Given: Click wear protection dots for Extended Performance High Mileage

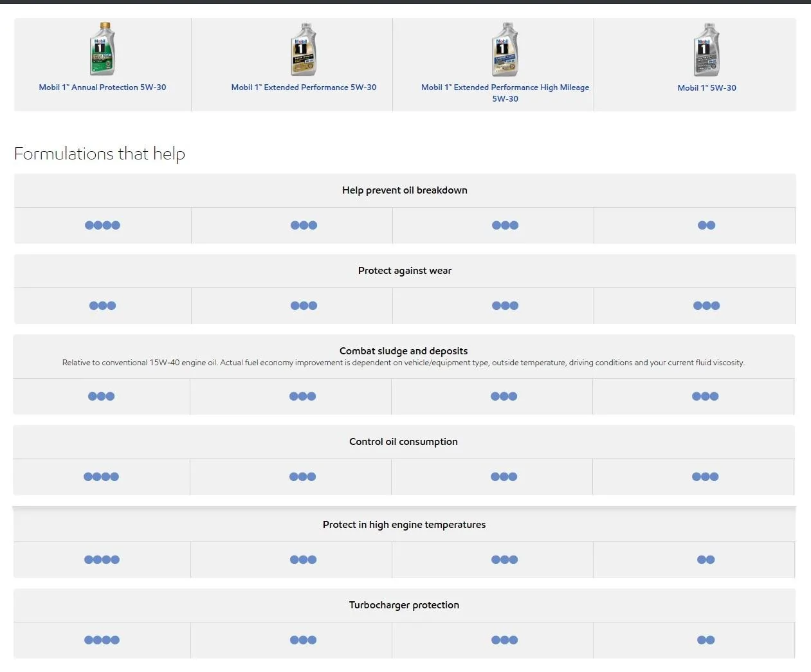Looking at the screenshot, I should tap(505, 305).
